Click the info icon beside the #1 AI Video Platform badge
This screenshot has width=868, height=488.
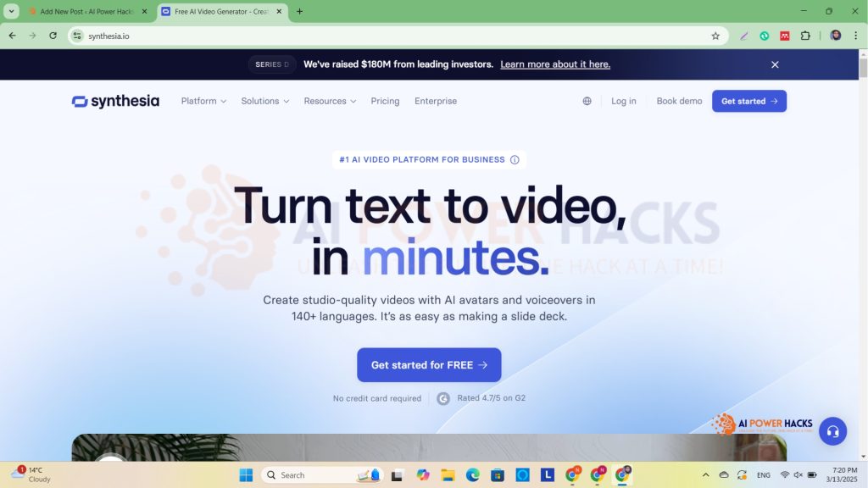click(515, 159)
